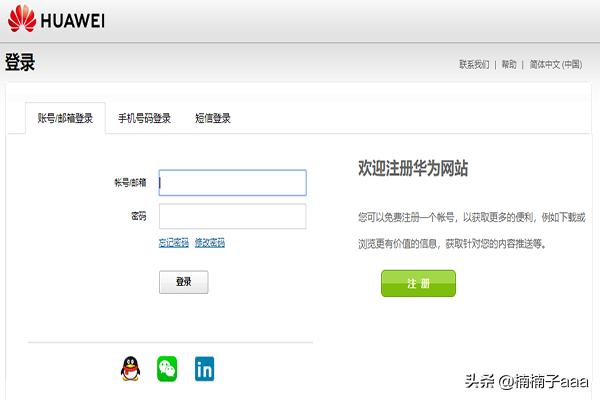Switch to the 手机号码登录 tab
Viewport: 600px width, 400px height.
[x=144, y=118]
